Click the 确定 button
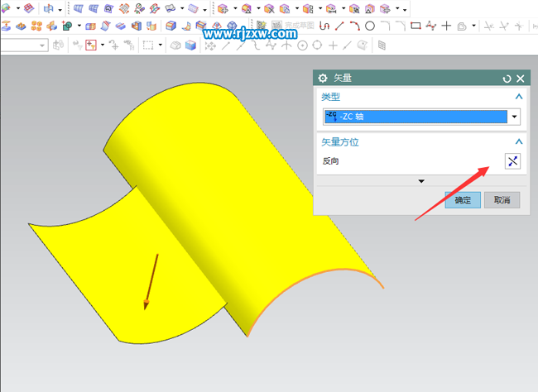Image resolution: width=538 pixels, height=392 pixels. pyautogui.click(x=463, y=200)
